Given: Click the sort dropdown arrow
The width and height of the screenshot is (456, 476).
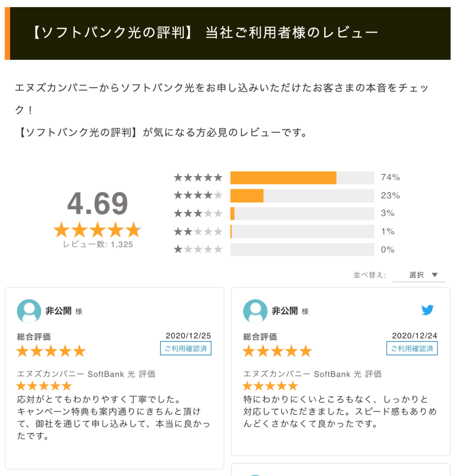Looking at the screenshot, I should (x=435, y=275).
